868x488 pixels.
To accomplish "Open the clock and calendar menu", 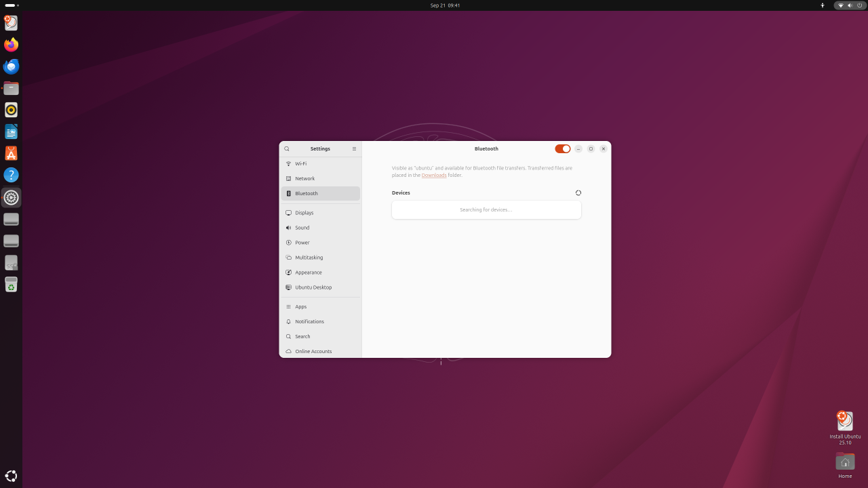I will (x=445, y=5).
